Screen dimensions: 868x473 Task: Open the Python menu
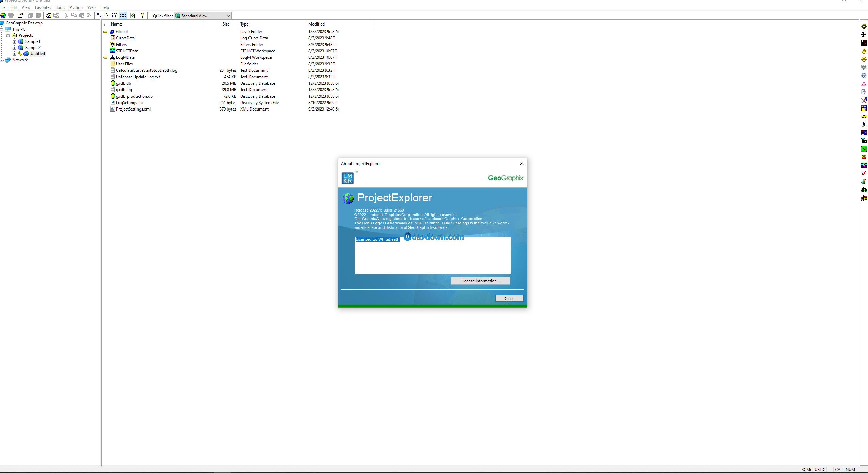[x=76, y=7]
